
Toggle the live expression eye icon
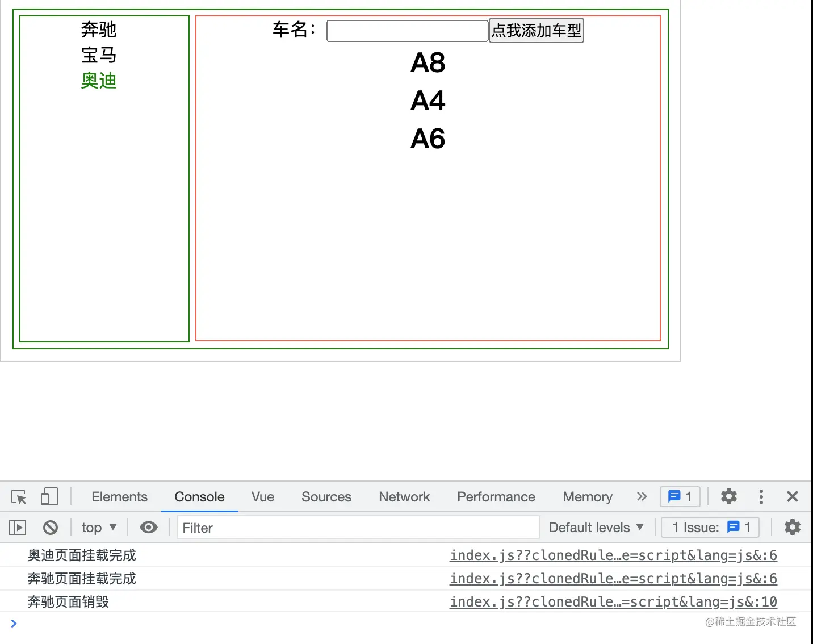click(x=149, y=528)
